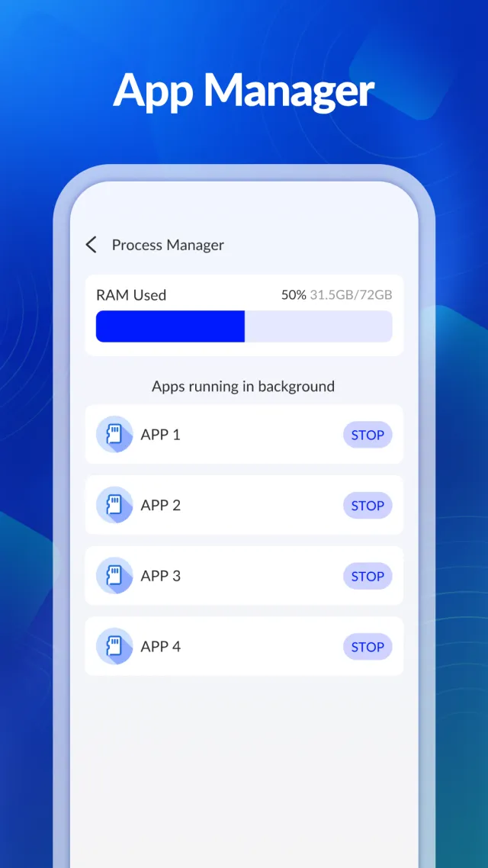The height and width of the screenshot is (868, 488).
Task: Click the RAM Used progress bar
Action: [x=244, y=326]
